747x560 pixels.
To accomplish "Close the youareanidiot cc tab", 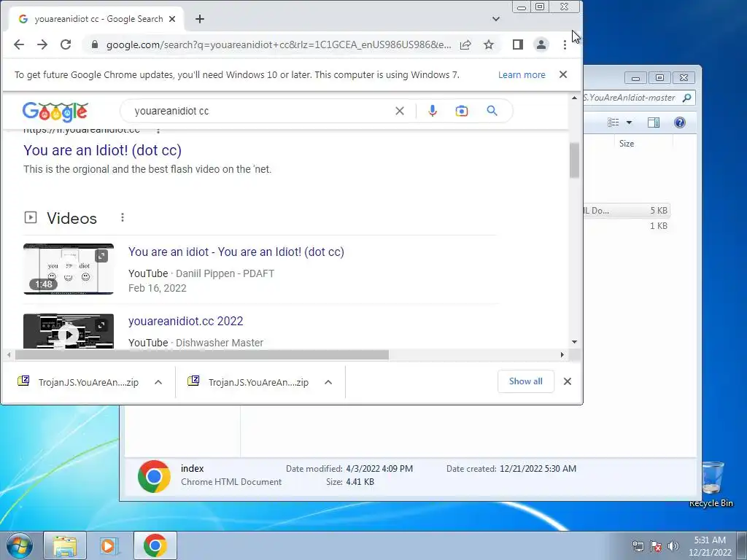I will click(172, 19).
